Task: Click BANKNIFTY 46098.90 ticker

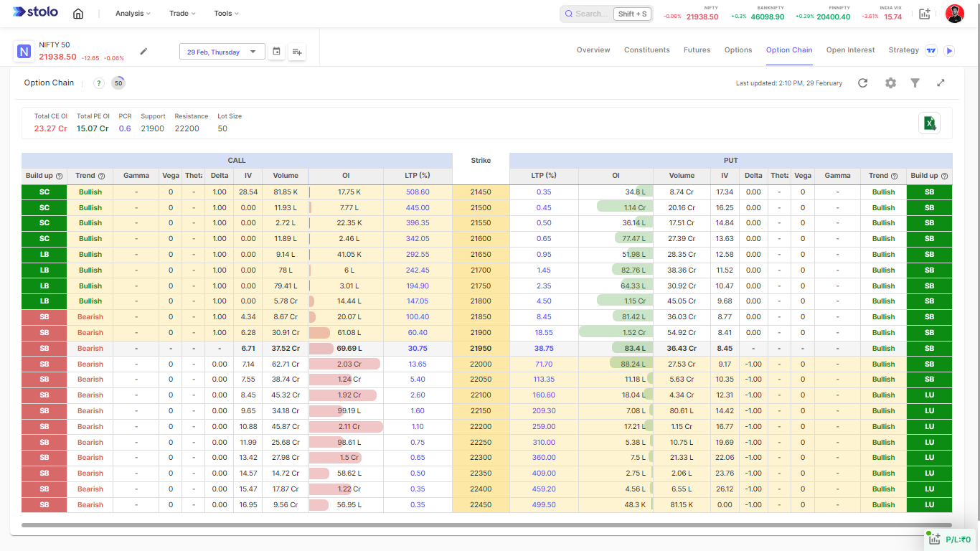Action: point(758,14)
